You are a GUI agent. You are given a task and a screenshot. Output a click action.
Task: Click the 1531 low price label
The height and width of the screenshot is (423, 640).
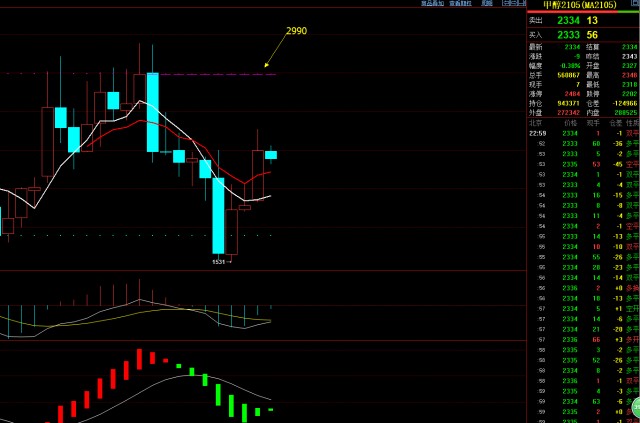coord(220,260)
